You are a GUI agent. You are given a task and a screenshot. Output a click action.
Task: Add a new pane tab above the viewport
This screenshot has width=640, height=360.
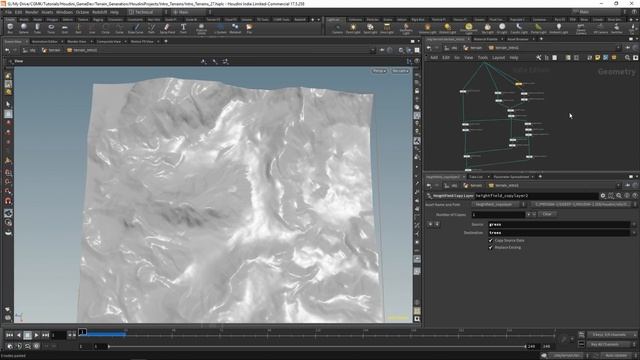pyautogui.click(x=166, y=42)
